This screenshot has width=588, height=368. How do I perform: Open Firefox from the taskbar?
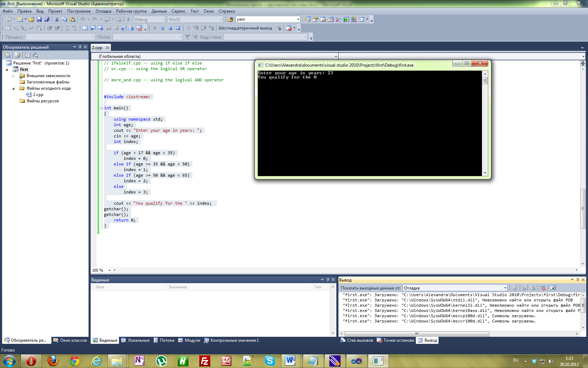[53, 361]
